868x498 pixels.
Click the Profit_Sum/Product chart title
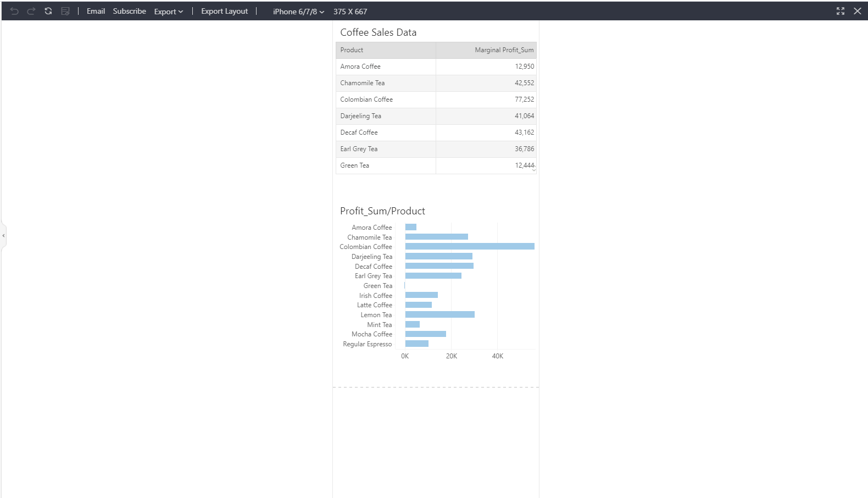click(382, 211)
